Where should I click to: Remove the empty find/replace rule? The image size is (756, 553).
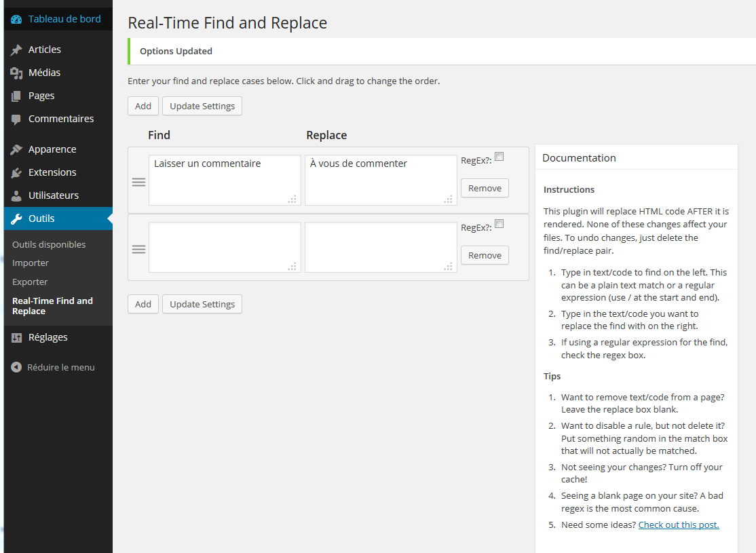485,256
